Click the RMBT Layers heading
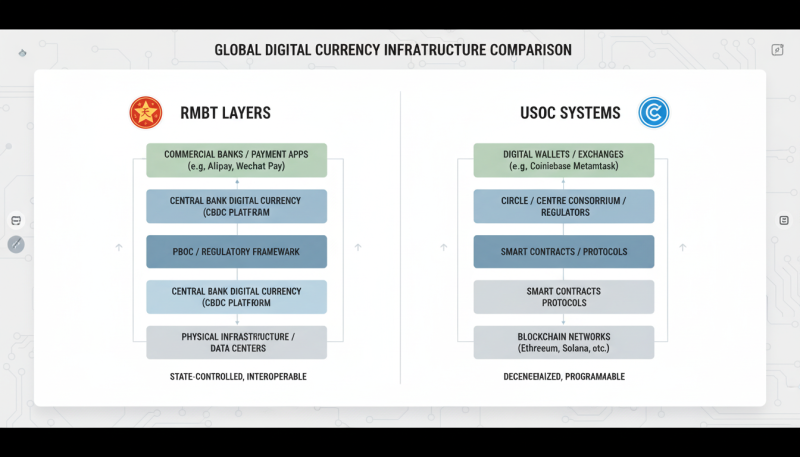Image resolution: width=800 pixels, height=457 pixels. point(225,113)
